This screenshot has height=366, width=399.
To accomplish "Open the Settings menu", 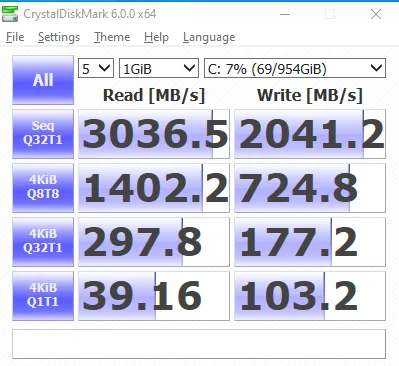I will click(59, 37).
